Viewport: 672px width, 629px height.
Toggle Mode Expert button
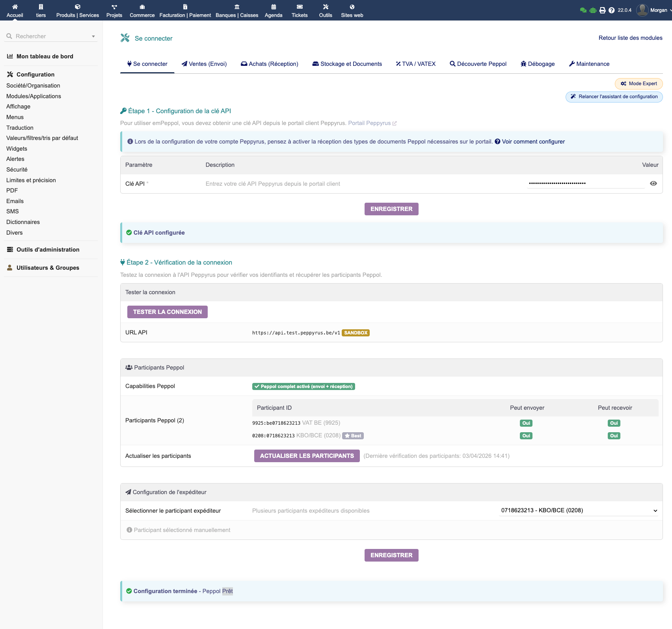point(638,84)
